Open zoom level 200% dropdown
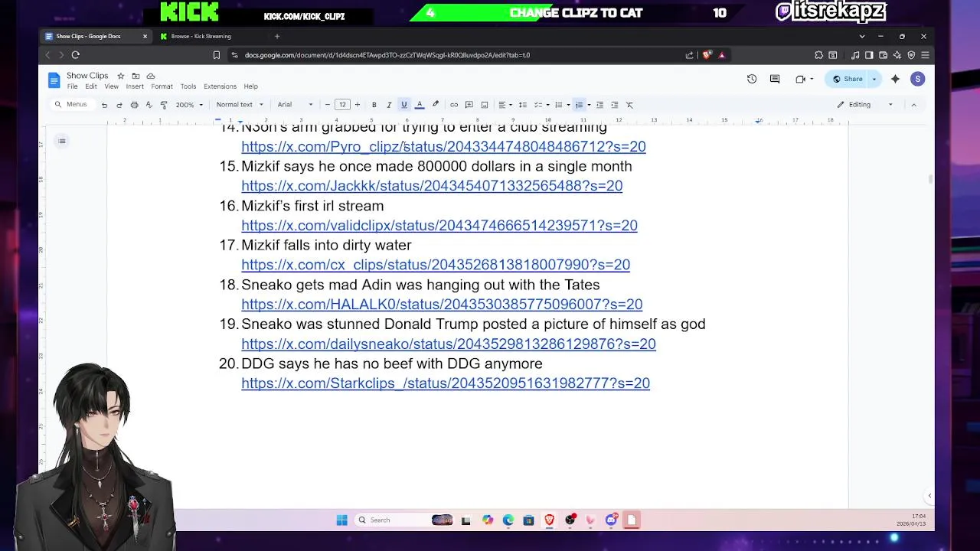The height and width of the screenshot is (551, 980). (189, 105)
